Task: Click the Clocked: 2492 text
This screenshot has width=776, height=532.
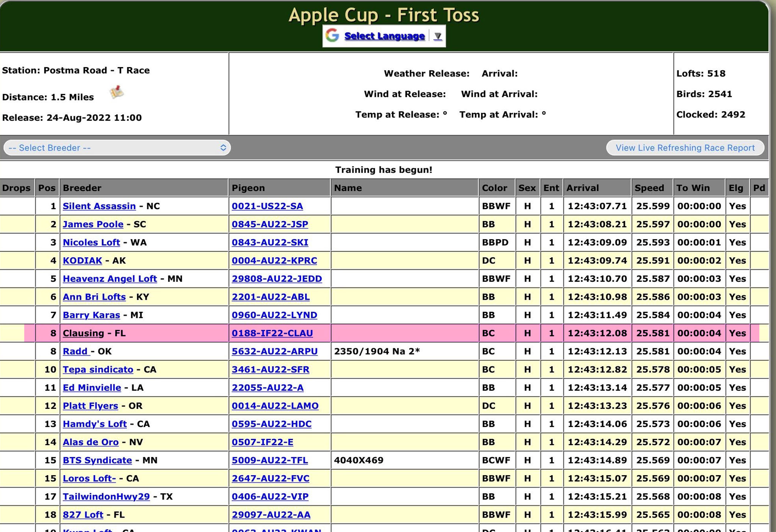Action: pos(711,115)
